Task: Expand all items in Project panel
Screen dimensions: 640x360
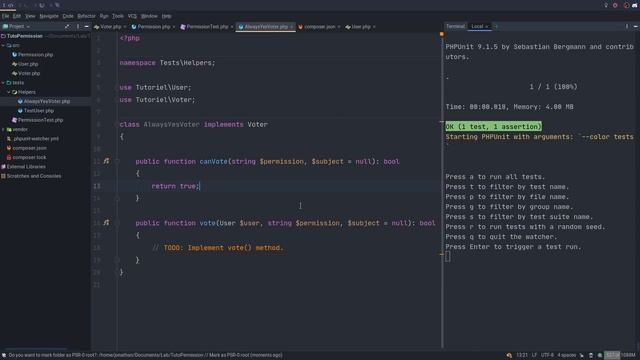Action: [67, 27]
